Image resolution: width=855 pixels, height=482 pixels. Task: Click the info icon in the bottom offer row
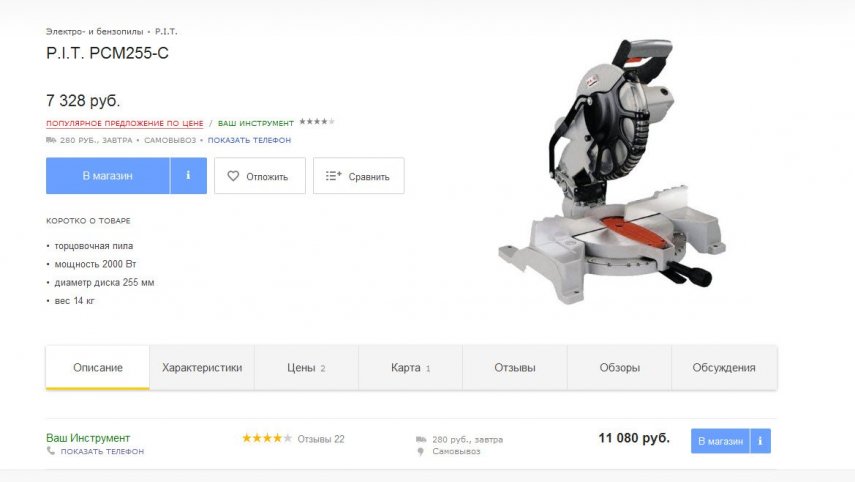pos(760,441)
